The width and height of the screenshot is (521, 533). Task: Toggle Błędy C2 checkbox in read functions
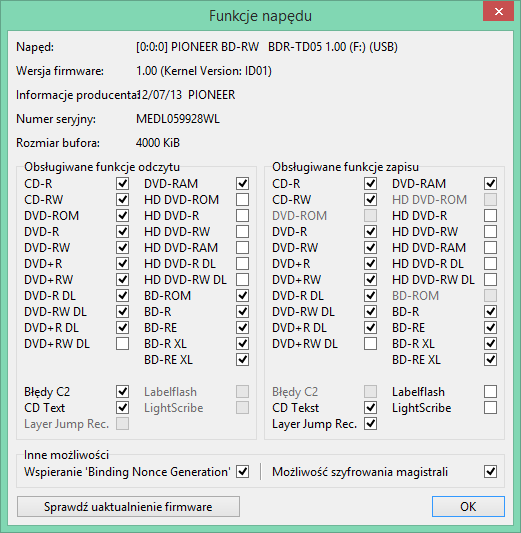point(122,392)
